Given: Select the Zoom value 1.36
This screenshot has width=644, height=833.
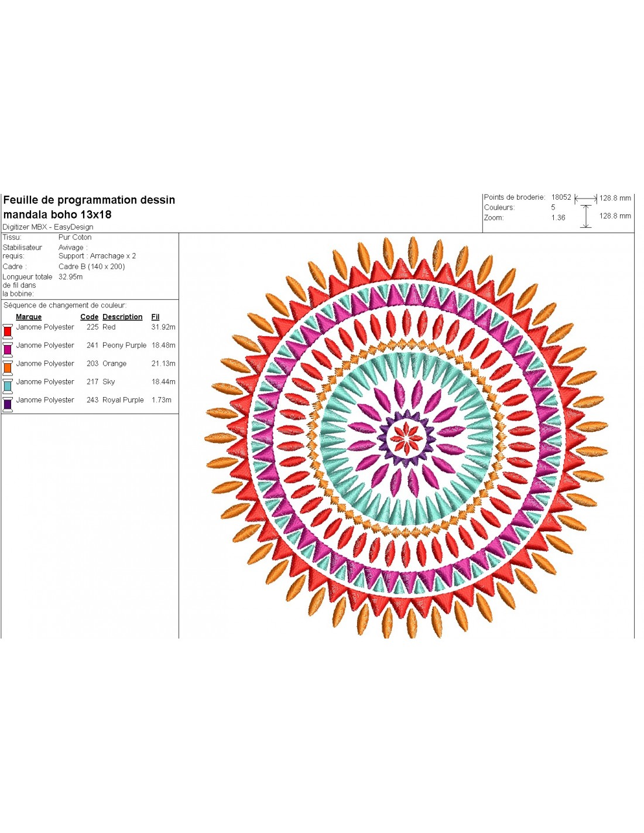Looking at the screenshot, I should pyautogui.click(x=558, y=217).
